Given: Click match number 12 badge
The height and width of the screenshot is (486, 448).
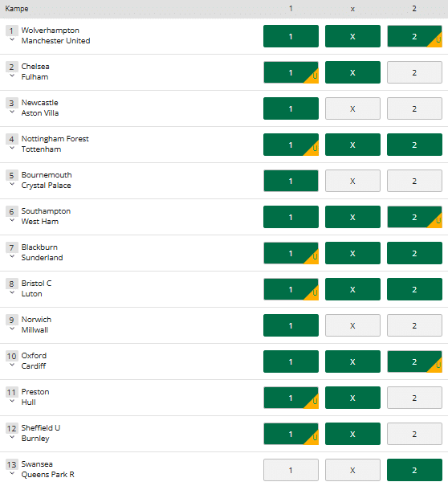Looking at the screenshot, I should tap(12, 428).
